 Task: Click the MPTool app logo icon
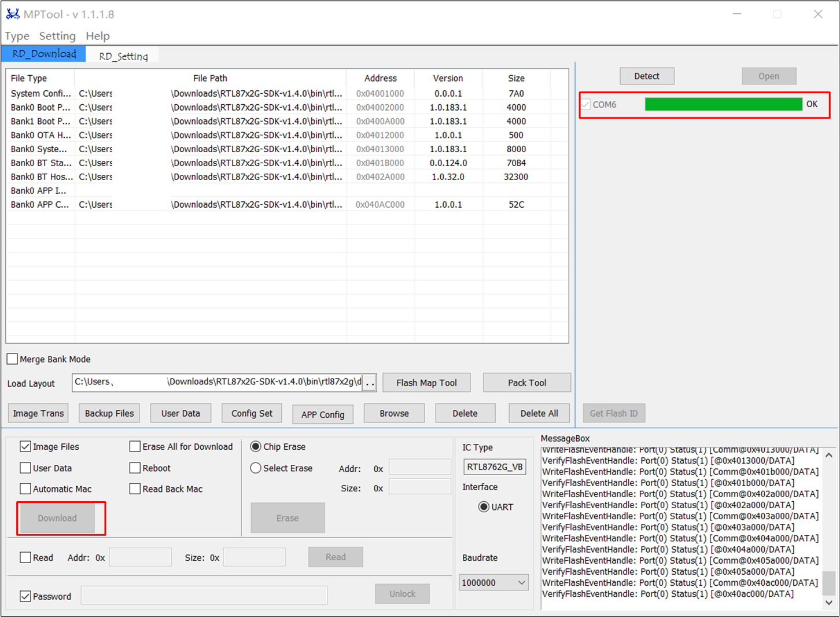13,14
